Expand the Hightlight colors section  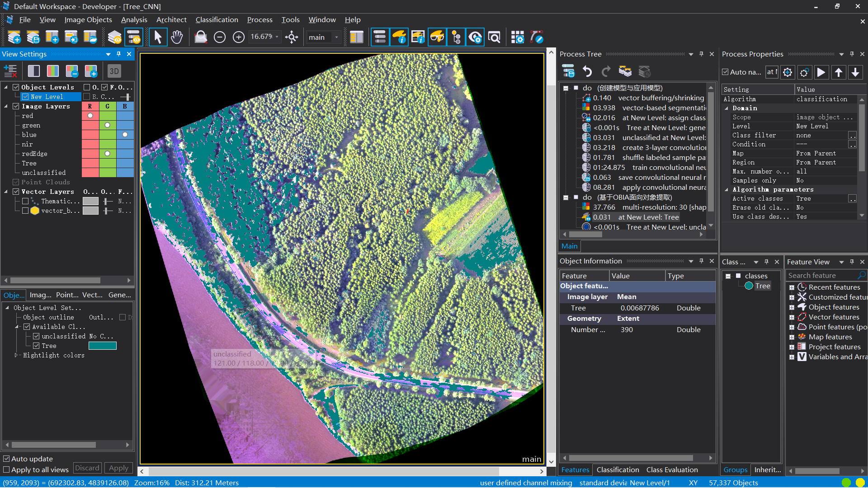pyautogui.click(x=16, y=355)
